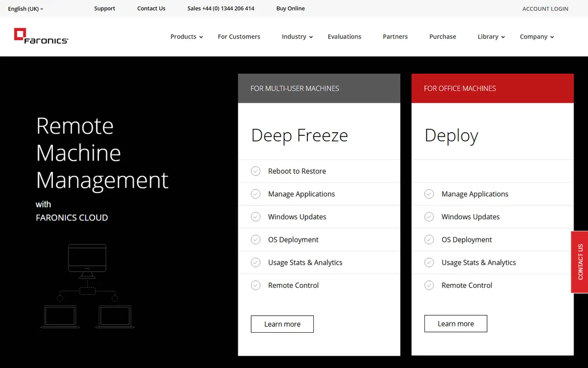Click check icon beside Deploy Manage Applications
Screen dimensions: 588x368
(x=429, y=194)
